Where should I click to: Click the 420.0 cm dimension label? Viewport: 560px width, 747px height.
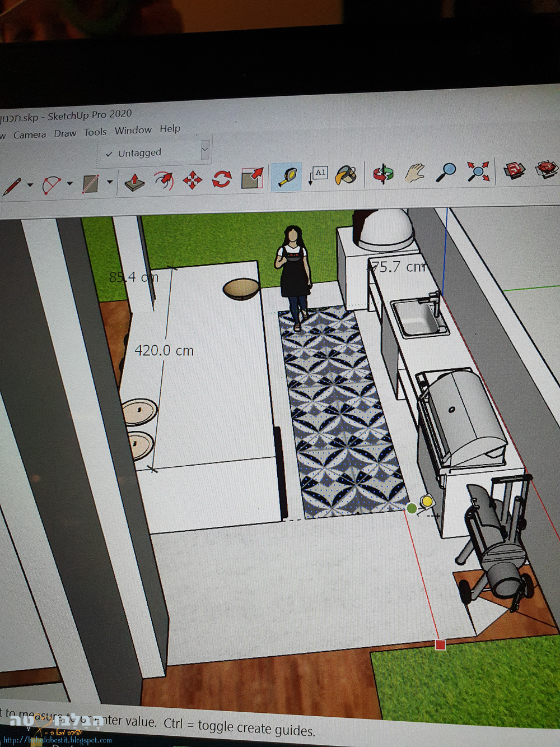164,351
